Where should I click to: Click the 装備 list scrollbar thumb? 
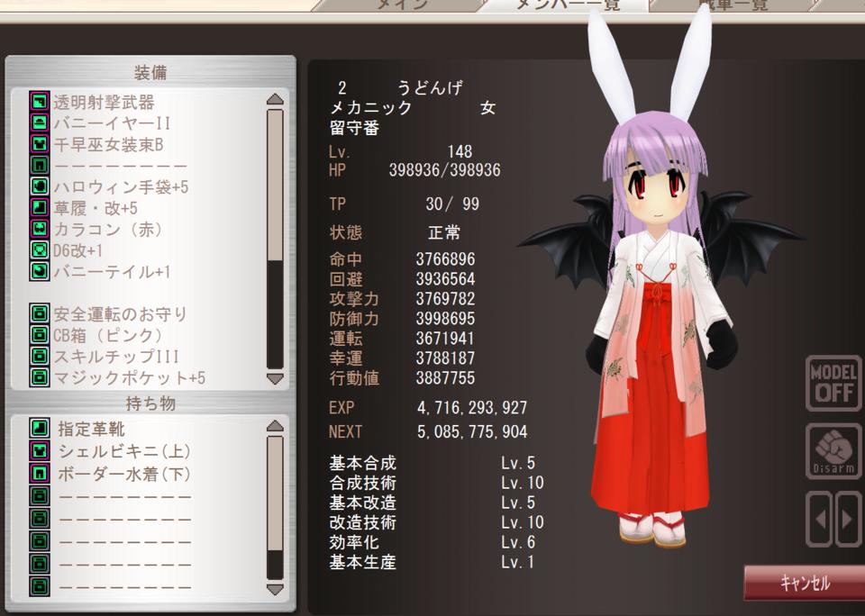tap(275, 185)
